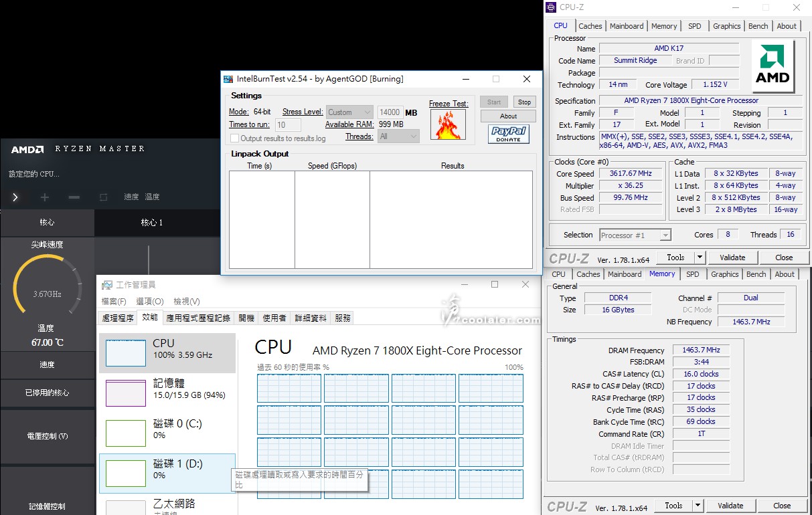
Task: Switch to SPD tab in upper CPU-Z
Action: [695, 26]
